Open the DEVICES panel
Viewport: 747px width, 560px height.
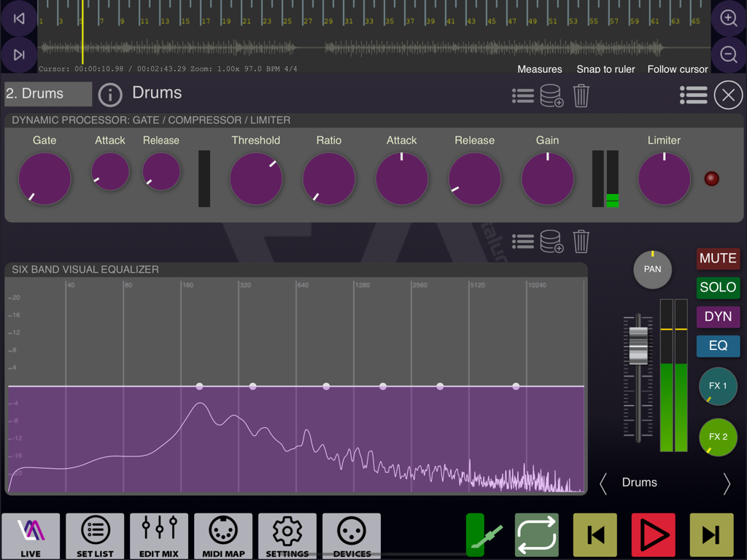(x=351, y=535)
